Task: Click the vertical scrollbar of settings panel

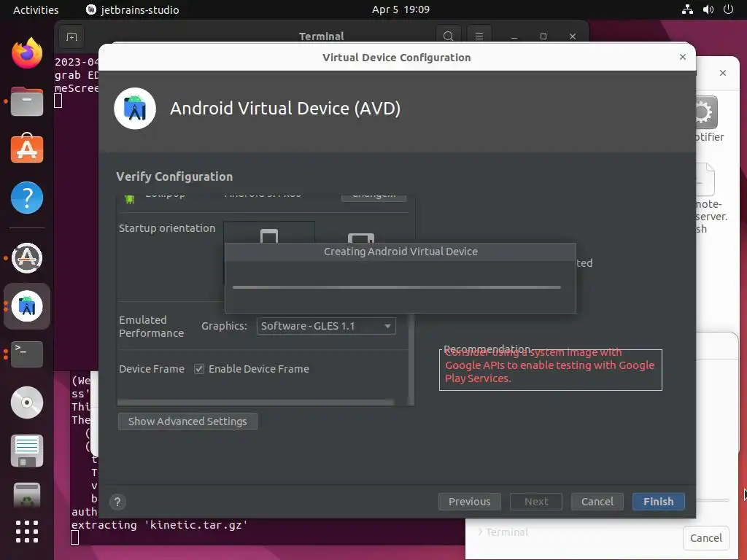Action: pyautogui.click(x=411, y=359)
